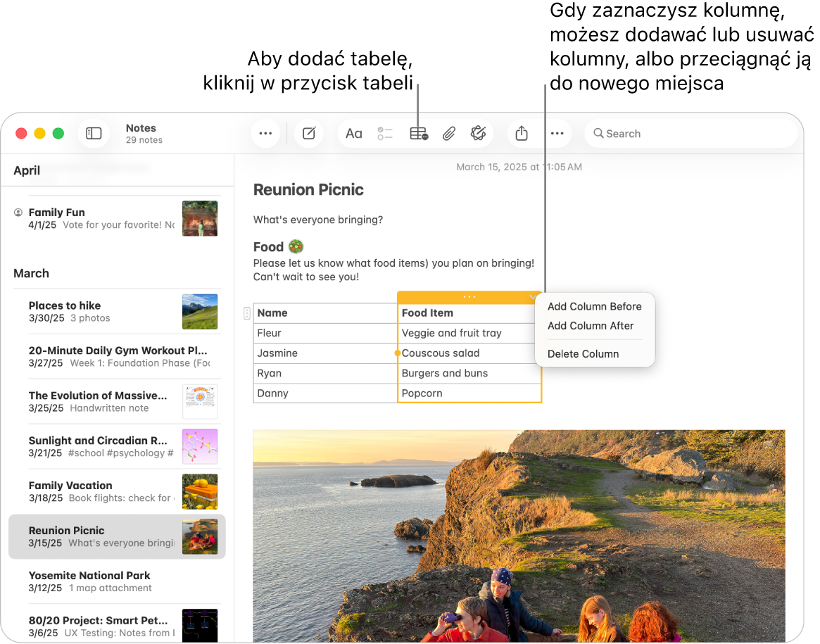Viewport: 820px width, 644px height.
Task: Click the Food Item column dropdown arrow
Action: pos(532,298)
